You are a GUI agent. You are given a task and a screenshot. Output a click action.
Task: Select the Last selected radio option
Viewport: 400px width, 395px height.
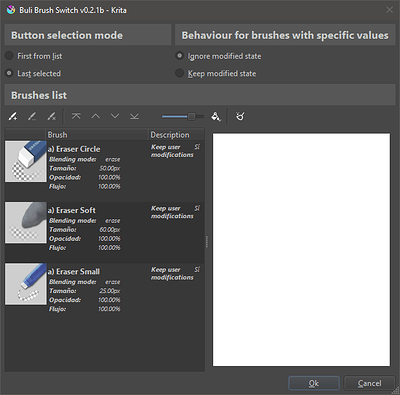tap(33, 73)
